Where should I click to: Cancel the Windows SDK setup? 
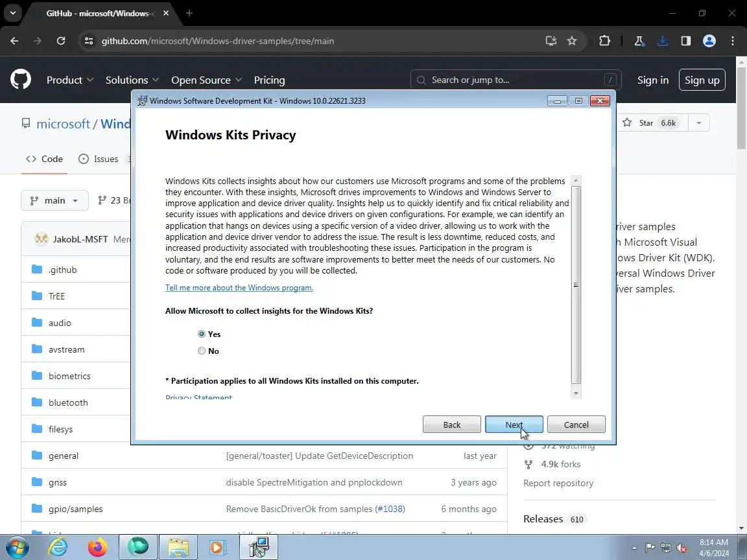pos(576,425)
